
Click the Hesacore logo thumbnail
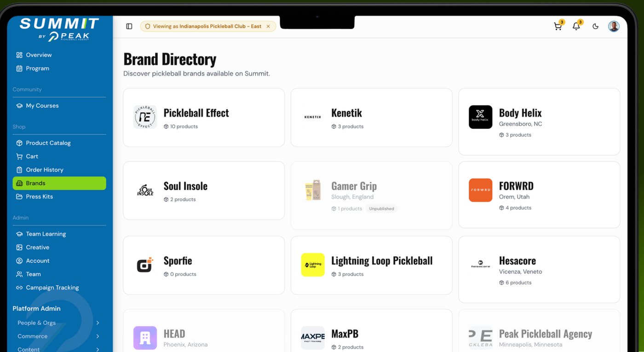pyautogui.click(x=480, y=265)
